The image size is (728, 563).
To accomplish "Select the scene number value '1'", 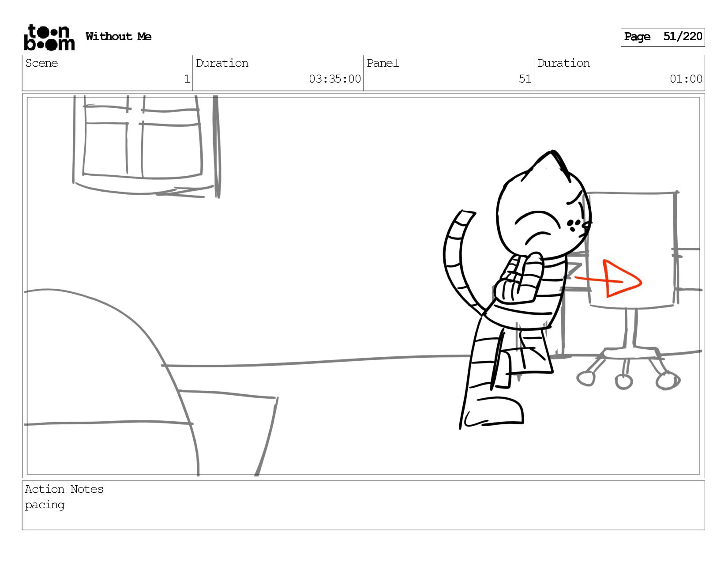I will click(x=187, y=79).
